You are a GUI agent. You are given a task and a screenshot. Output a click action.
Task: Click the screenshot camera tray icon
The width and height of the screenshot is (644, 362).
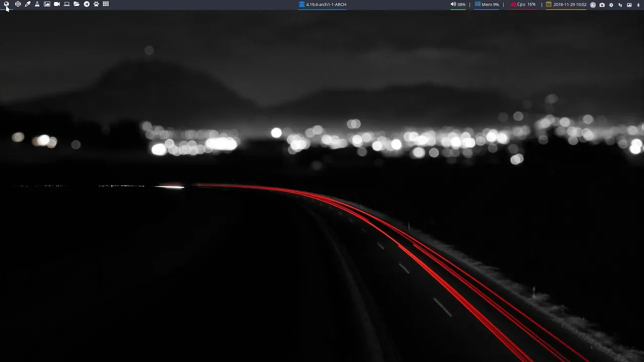click(602, 5)
